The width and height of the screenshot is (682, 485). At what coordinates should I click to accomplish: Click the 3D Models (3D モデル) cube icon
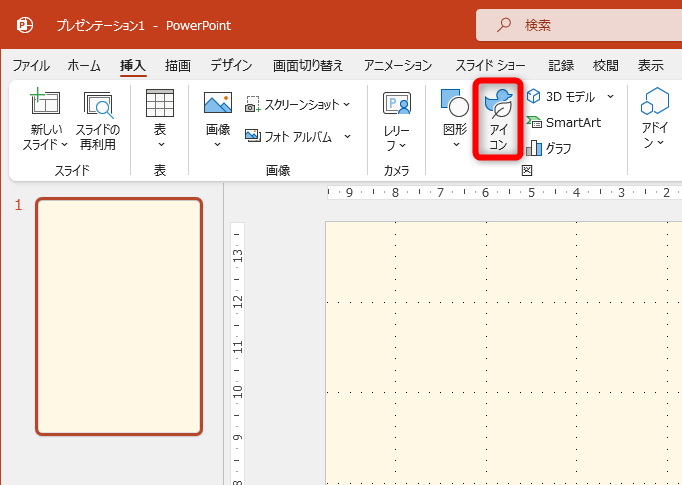tap(533, 96)
